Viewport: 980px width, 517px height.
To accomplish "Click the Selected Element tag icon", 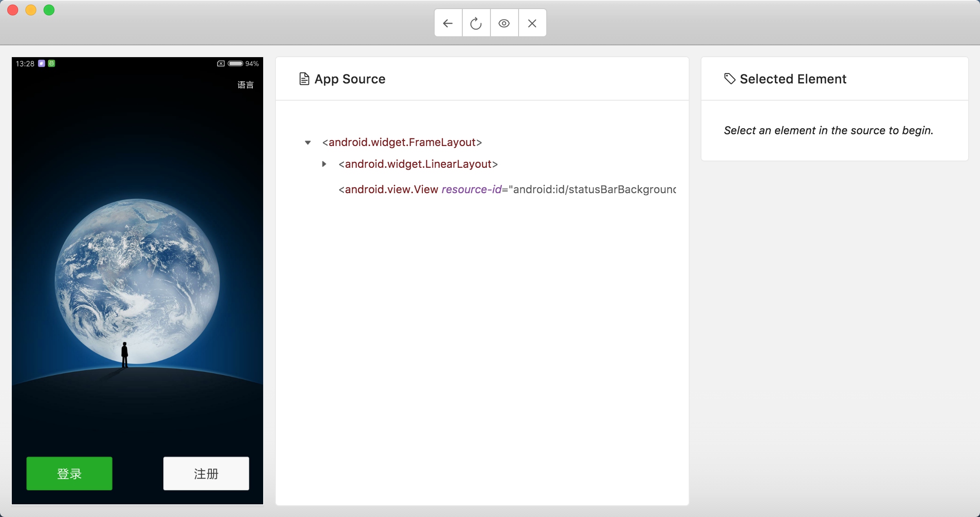I will (x=730, y=79).
